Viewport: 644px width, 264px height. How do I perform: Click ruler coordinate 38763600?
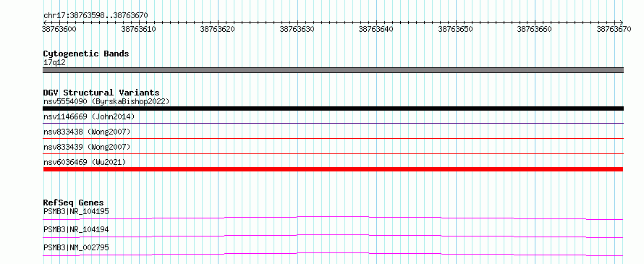59,29
